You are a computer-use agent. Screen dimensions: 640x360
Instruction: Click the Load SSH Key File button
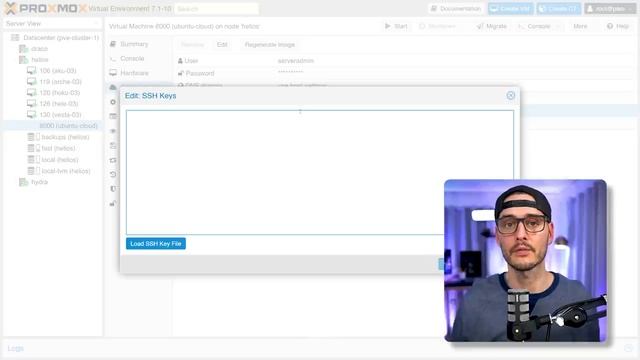pyautogui.click(x=156, y=244)
